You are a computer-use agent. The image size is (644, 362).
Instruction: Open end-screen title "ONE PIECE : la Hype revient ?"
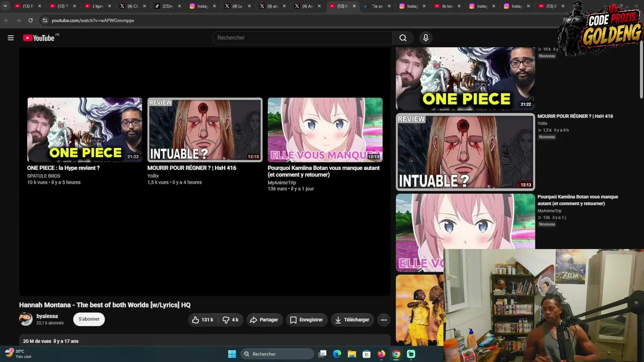[63, 168]
